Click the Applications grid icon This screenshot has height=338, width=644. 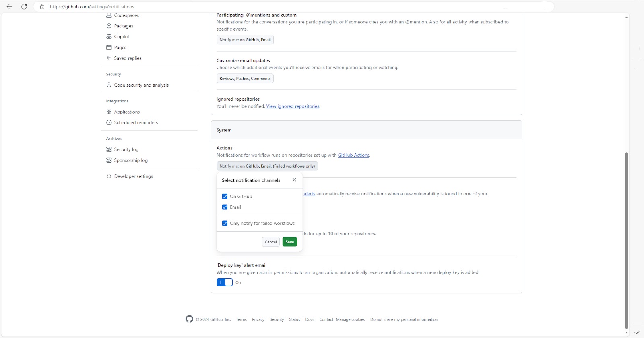coord(109,112)
